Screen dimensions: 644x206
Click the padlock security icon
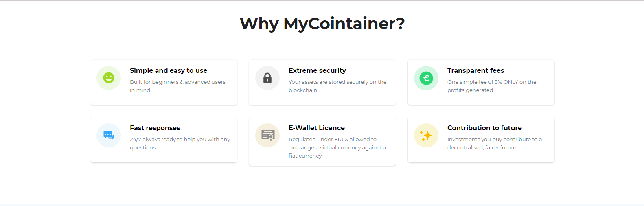267,78
